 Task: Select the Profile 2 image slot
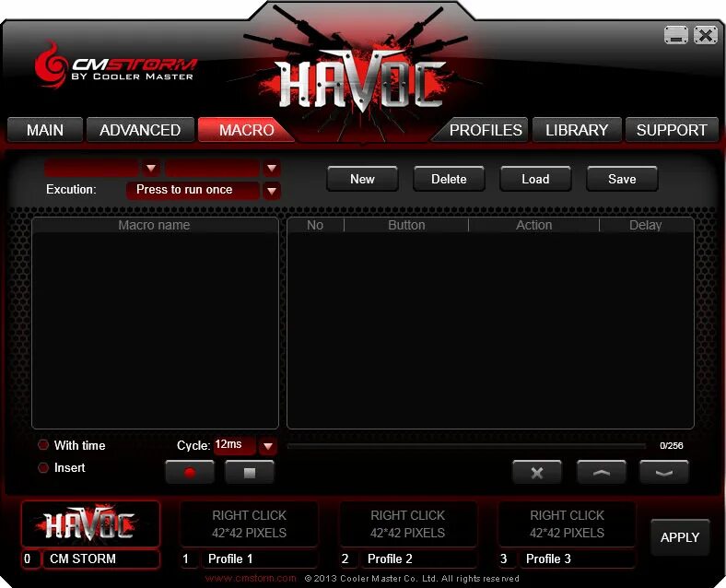click(408, 524)
